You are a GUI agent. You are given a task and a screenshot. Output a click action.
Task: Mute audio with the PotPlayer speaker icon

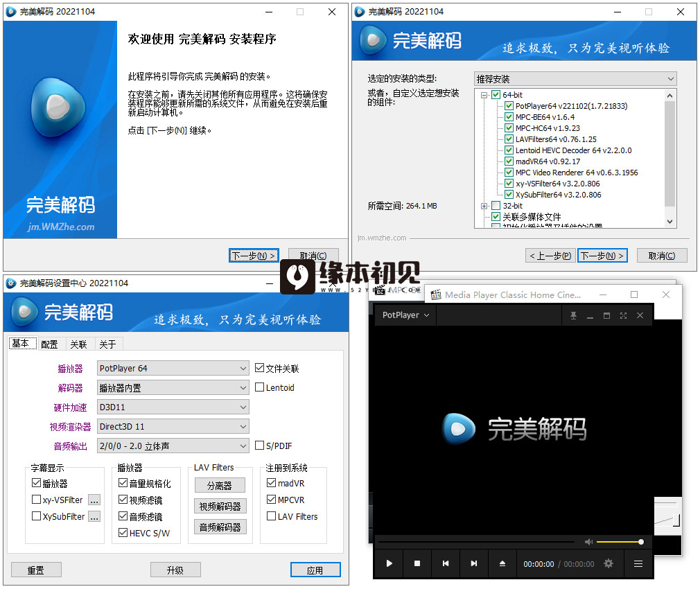tap(588, 542)
